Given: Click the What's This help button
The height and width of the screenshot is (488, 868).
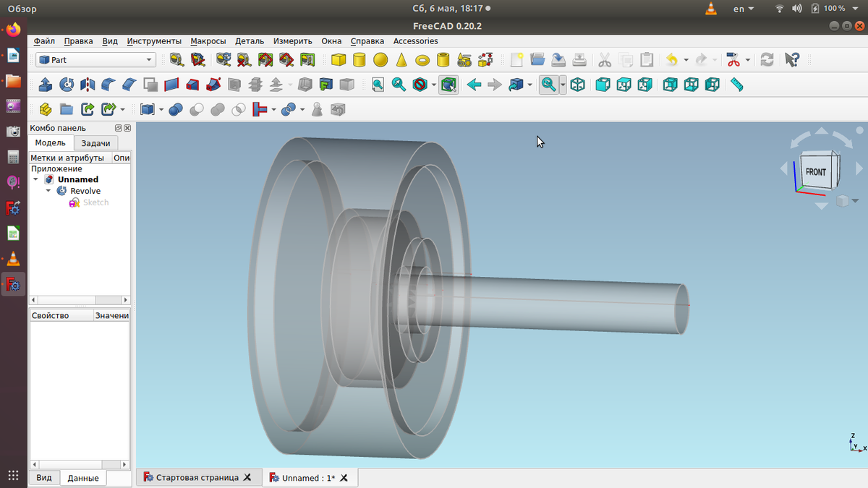Looking at the screenshot, I should tap(792, 60).
